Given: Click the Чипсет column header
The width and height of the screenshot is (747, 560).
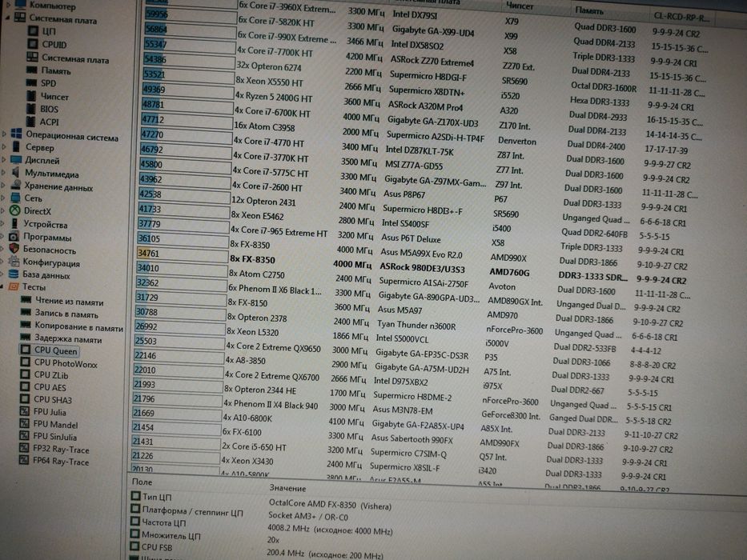Looking at the screenshot, I should click(520, 6).
